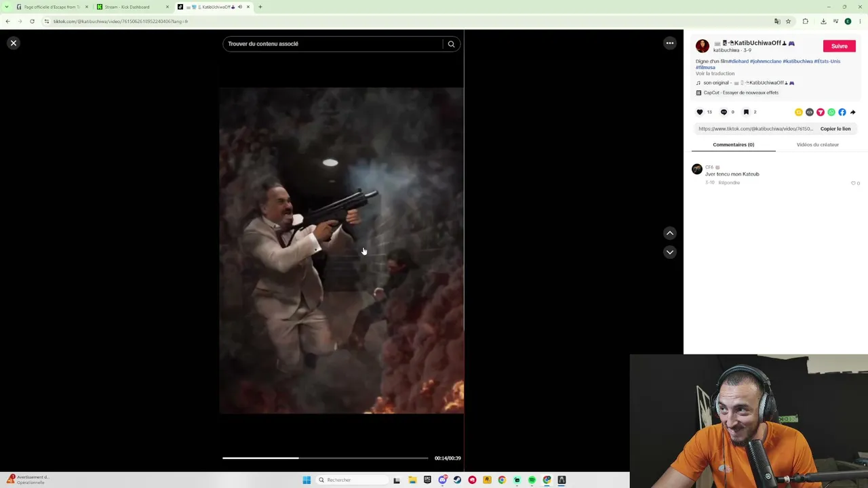
Task: Open the browser extensions puzzle icon
Action: [806, 22]
